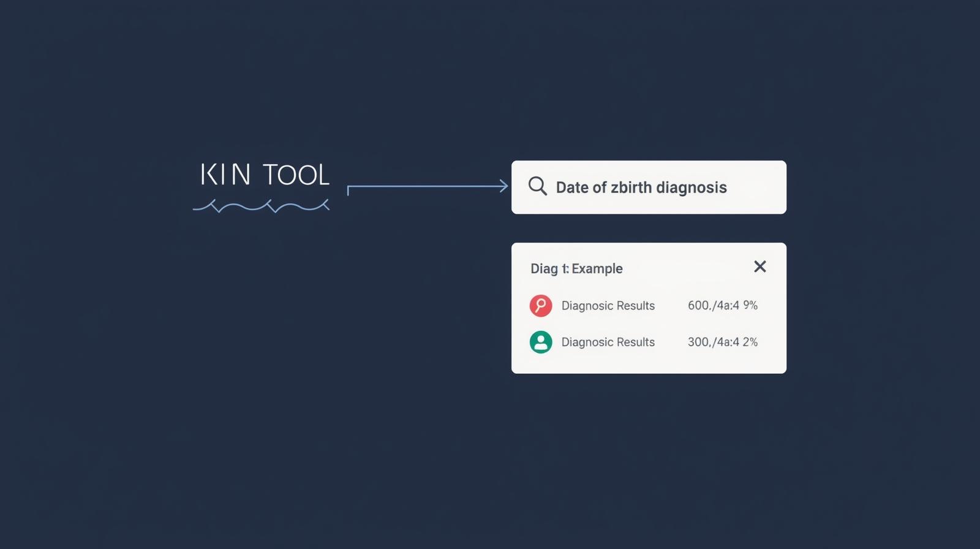Image resolution: width=980 pixels, height=549 pixels.
Task: Click the 9% percentage in first row
Action: 750,305
